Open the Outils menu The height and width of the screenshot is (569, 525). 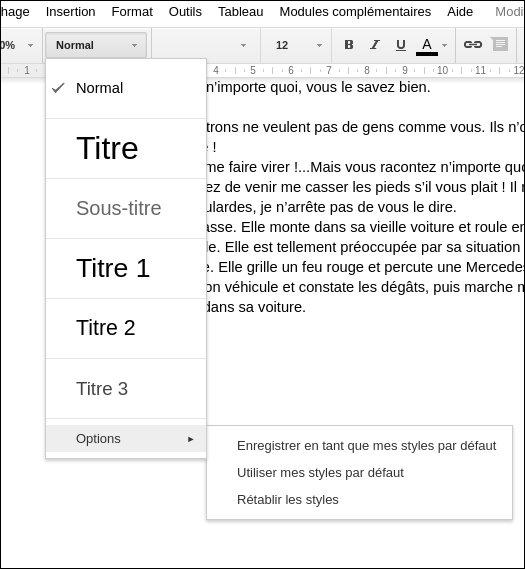coord(185,12)
